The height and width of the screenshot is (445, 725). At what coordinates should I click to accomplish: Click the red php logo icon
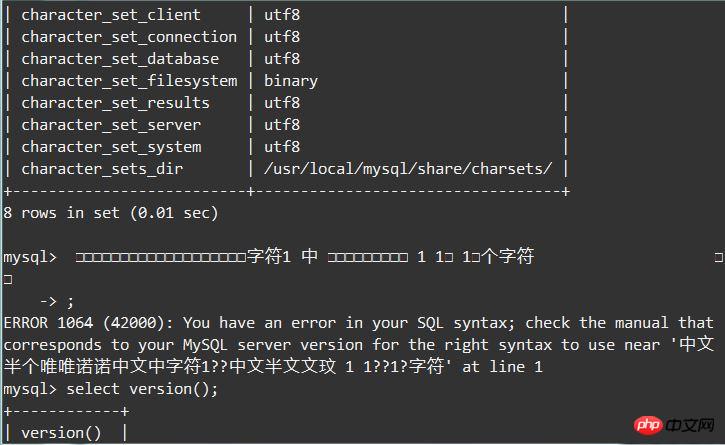[x=648, y=420]
